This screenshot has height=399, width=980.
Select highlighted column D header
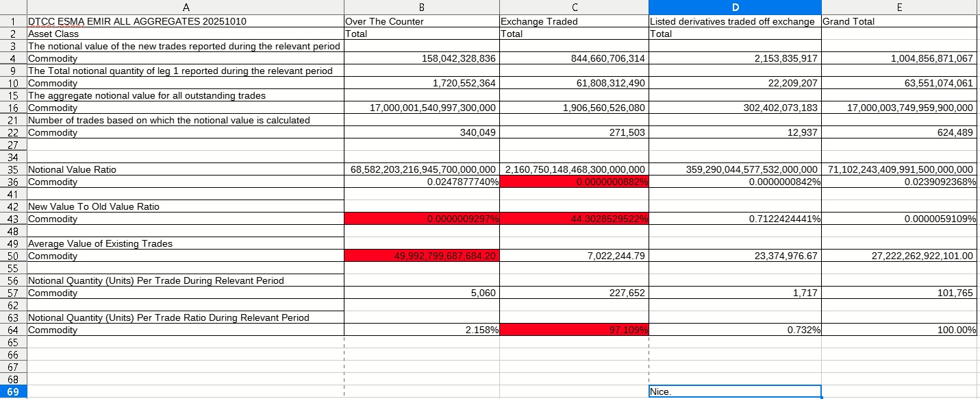[735, 8]
